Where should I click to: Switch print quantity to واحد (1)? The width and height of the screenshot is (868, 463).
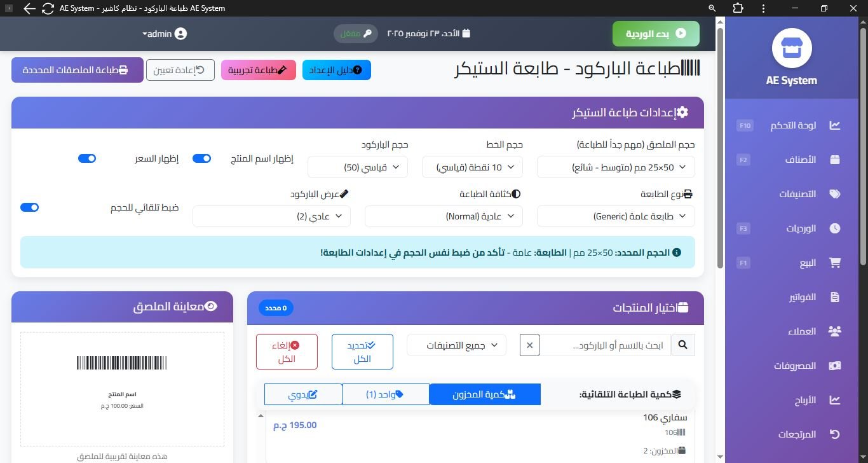pyautogui.click(x=385, y=394)
